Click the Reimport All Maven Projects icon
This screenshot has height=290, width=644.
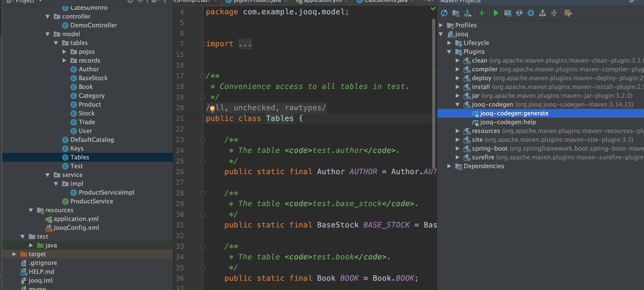click(x=444, y=13)
